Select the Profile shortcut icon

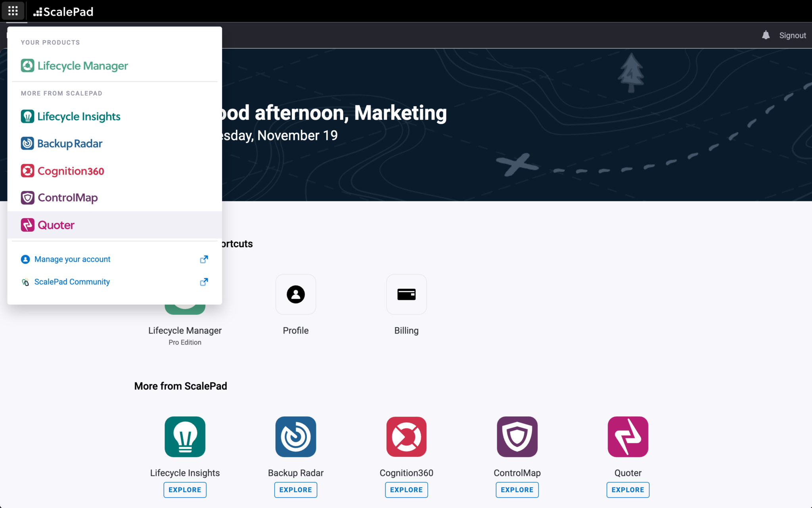tap(295, 294)
